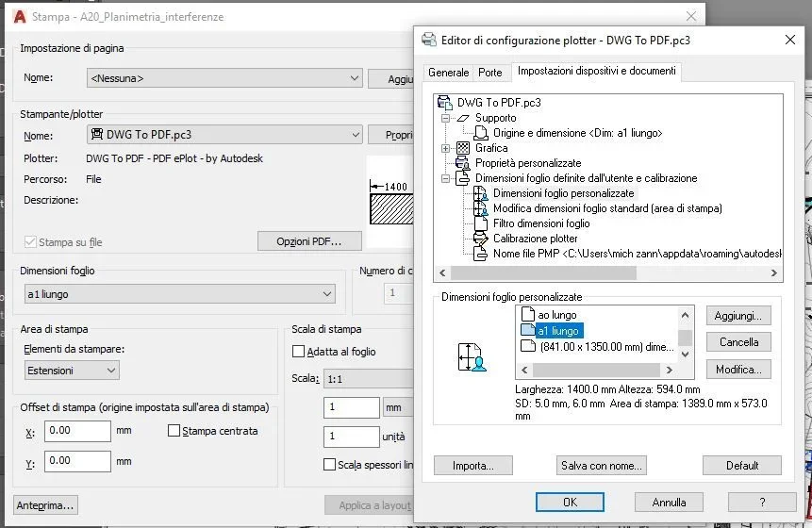
Task: Click the 841.00 x 1350.00 mm paper icon
Action: tap(528, 346)
